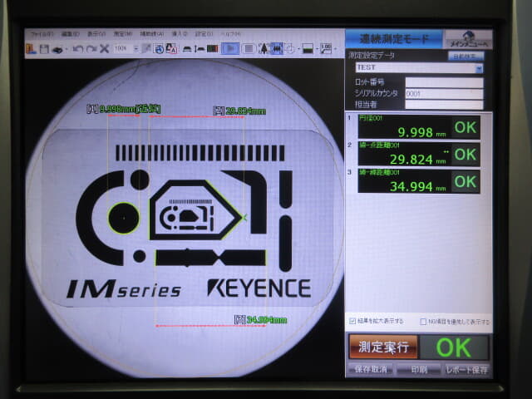The height and width of the screenshot is (399, 532).
Task: Click the レポート保存 (Save report) button
Action: pyautogui.click(x=466, y=370)
